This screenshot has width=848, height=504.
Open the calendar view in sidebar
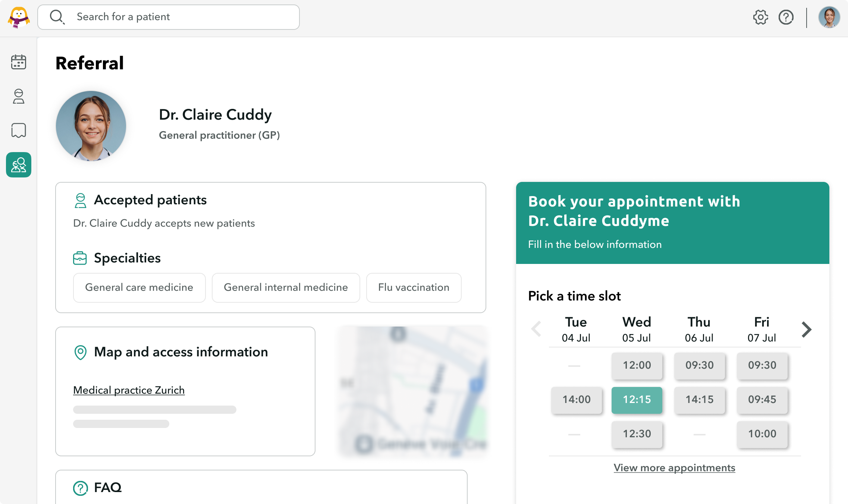[18, 62]
